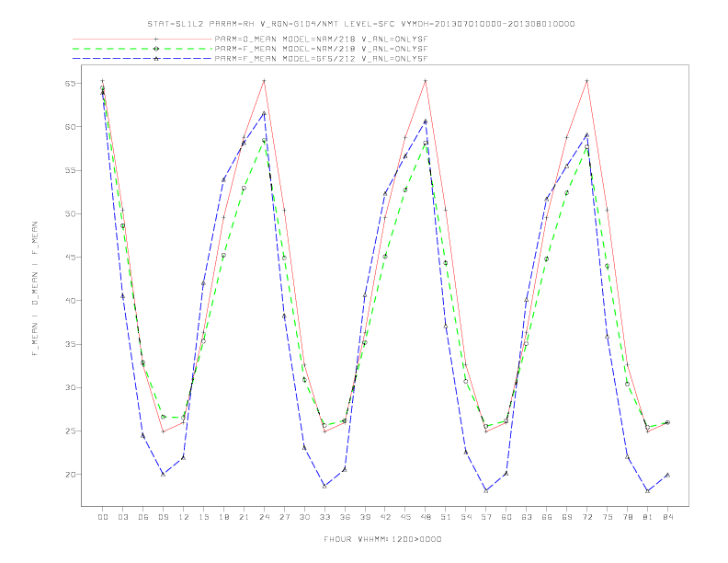Click the x-axis tick label 45
Screen dimensions: 728x563
click(x=405, y=517)
